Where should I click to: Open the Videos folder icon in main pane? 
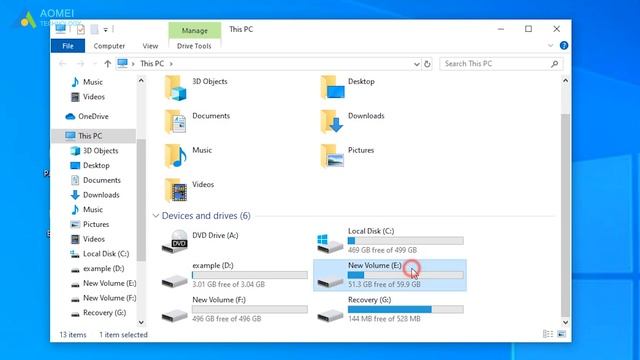[x=176, y=191]
